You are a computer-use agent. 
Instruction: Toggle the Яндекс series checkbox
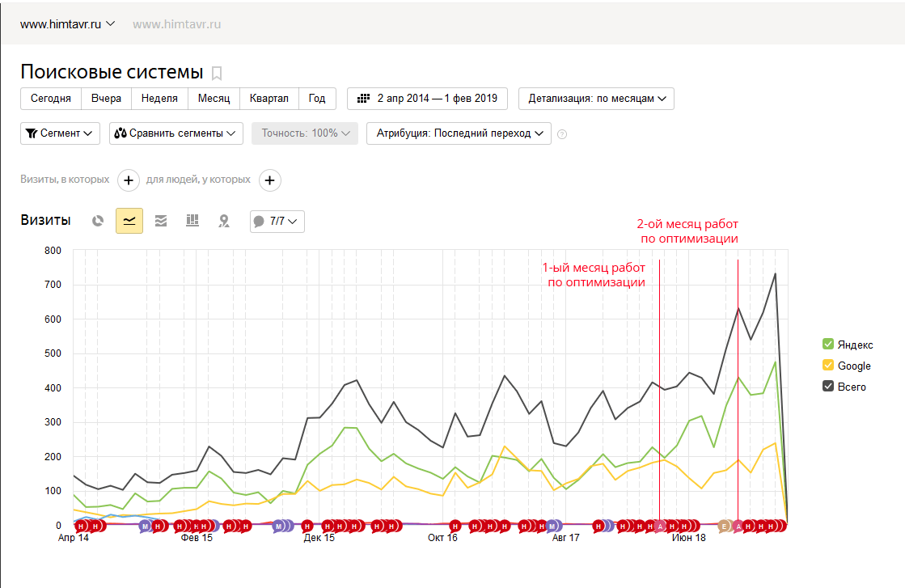828,345
